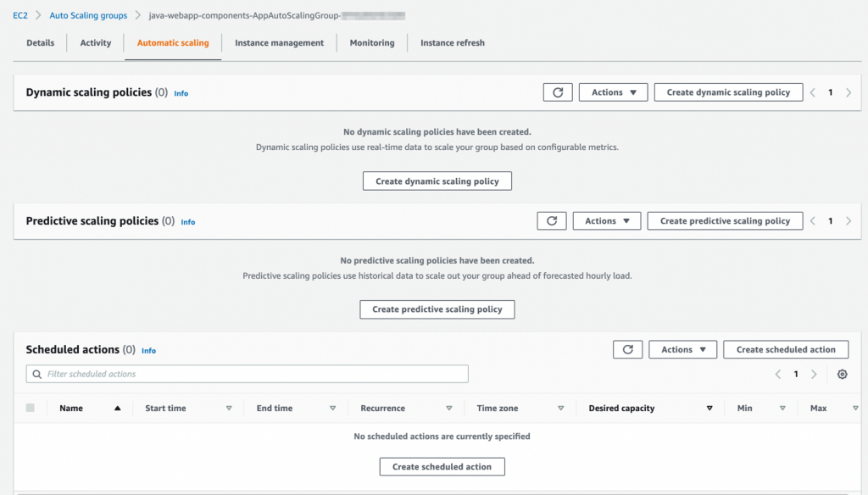Refresh the Predictive scaling policies list
The image size is (868, 495).
552,220
